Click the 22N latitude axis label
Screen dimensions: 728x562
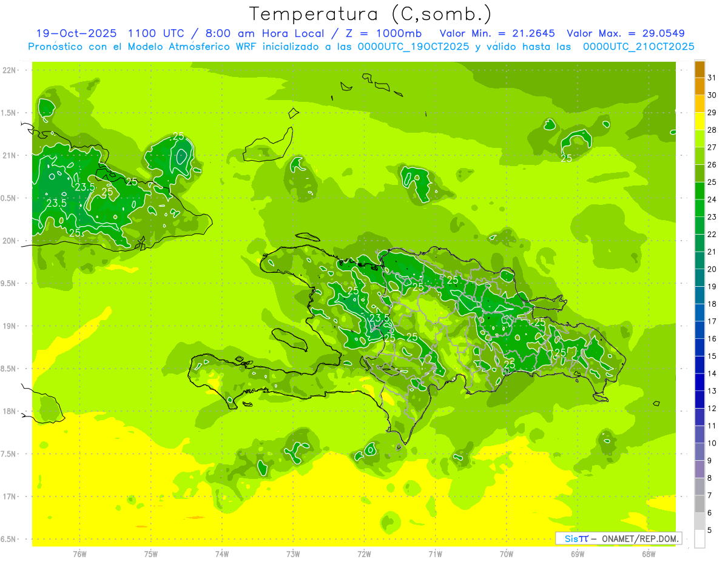(10, 70)
